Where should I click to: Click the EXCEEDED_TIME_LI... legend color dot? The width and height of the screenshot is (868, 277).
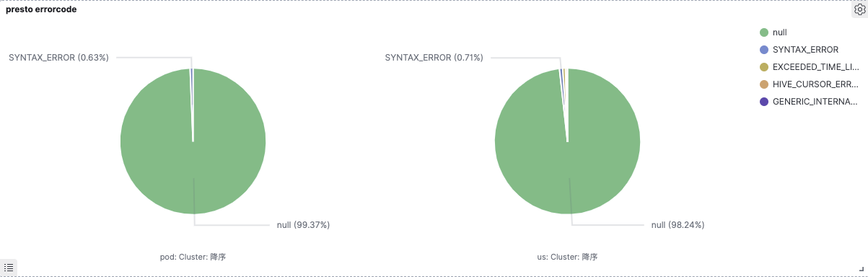[764, 67]
